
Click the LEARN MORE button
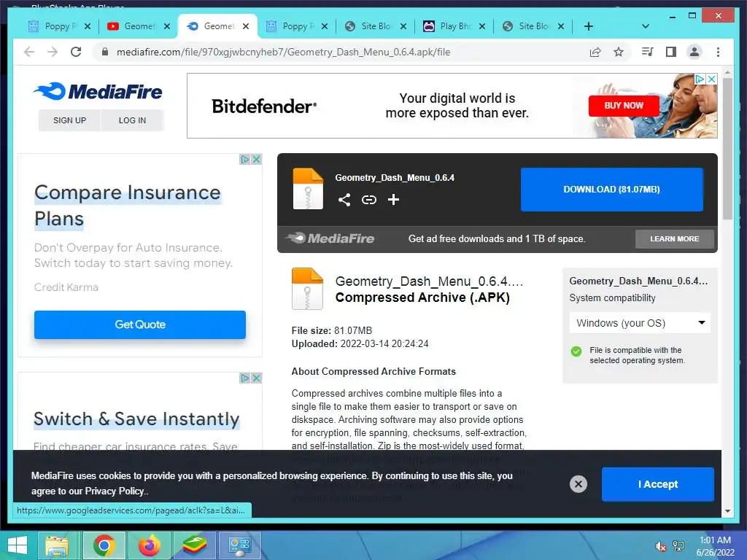(x=675, y=239)
